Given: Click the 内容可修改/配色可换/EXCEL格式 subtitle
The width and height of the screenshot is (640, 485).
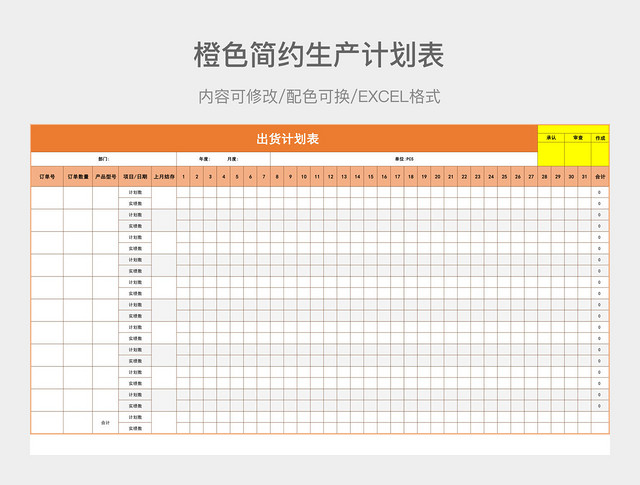Looking at the screenshot, I should pos(320,97).
